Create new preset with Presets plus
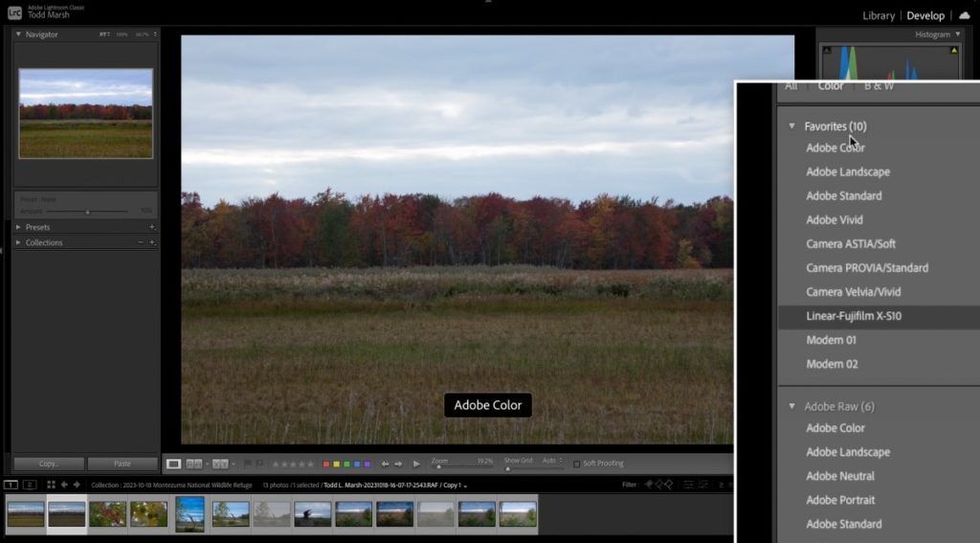980x543 pixels. [x=152, y=227]
